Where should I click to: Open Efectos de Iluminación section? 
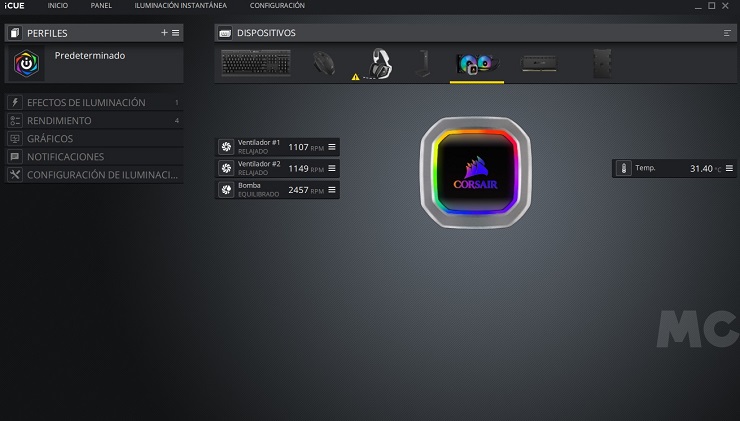pos(86,103)
